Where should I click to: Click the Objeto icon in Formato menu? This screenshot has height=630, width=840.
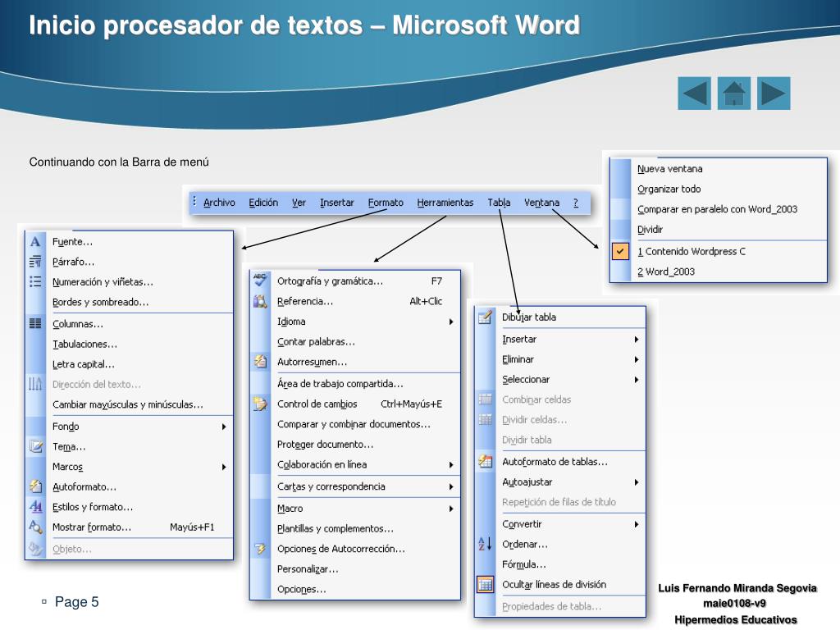(35, 549)
